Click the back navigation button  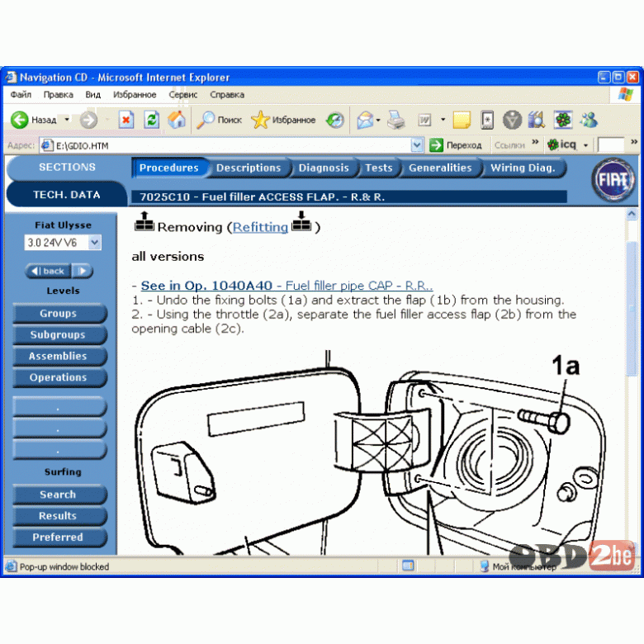48,271
